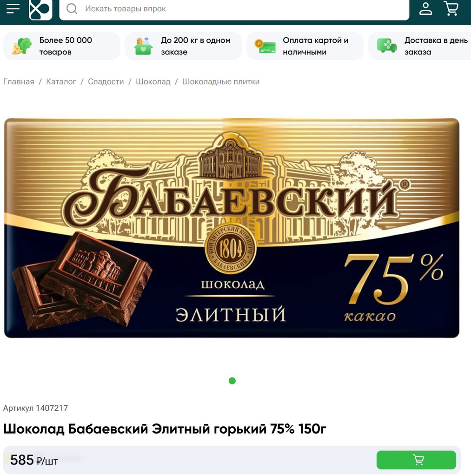
Task: Click the green delivery truck icon
Action: pos(386,46)
